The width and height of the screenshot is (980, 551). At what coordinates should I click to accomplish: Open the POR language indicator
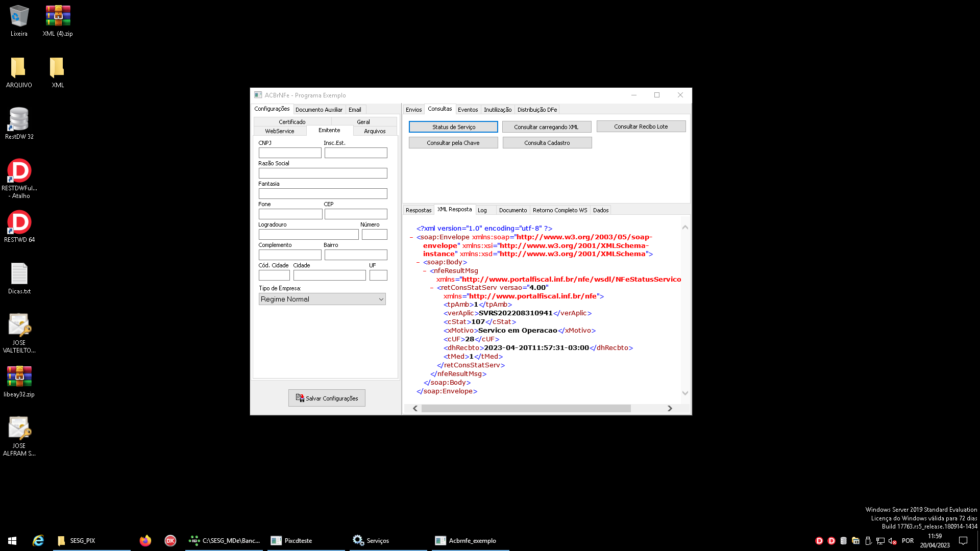coord(908,541)
